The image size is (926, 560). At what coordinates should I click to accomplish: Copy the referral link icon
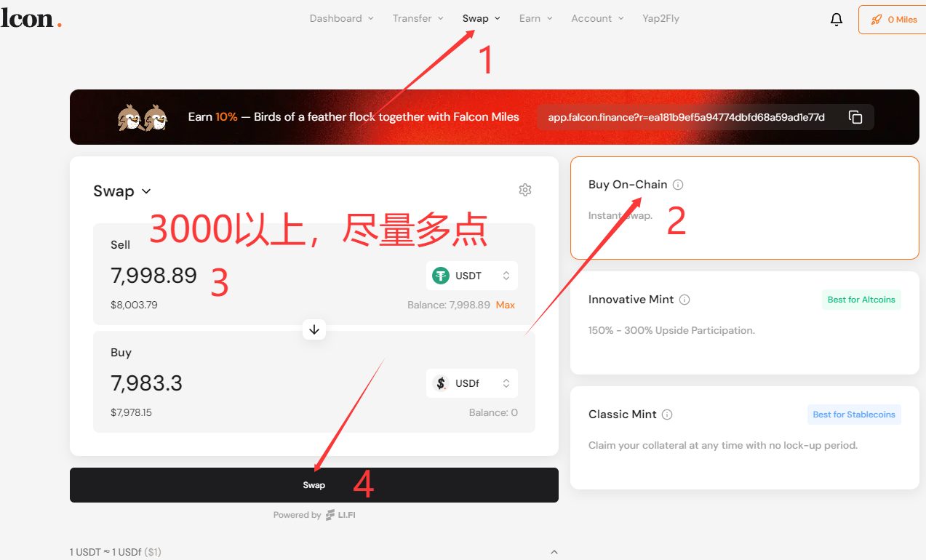(855, 117)
